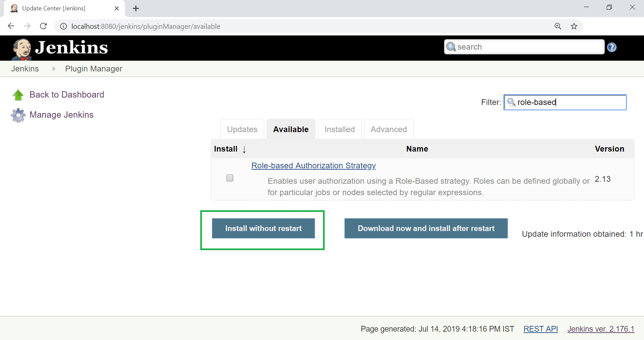Go back with the browser back arrow
Viewport: 644px width, 340px height.
11,26
